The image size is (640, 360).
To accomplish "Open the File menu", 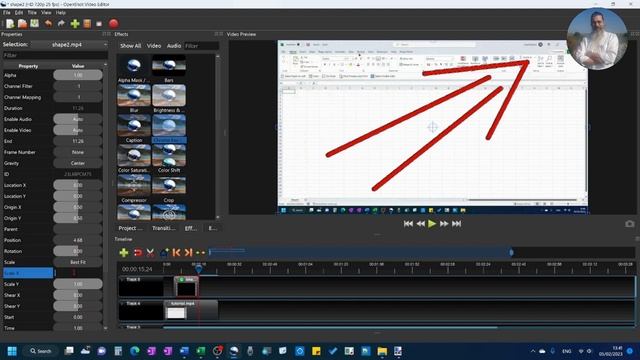I will (x=7, y=13).
